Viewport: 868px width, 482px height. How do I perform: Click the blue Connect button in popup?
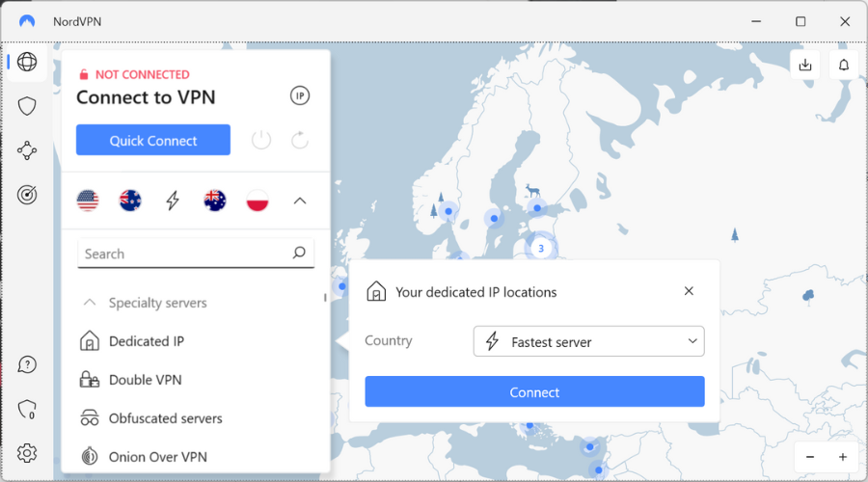click(534, 391)
